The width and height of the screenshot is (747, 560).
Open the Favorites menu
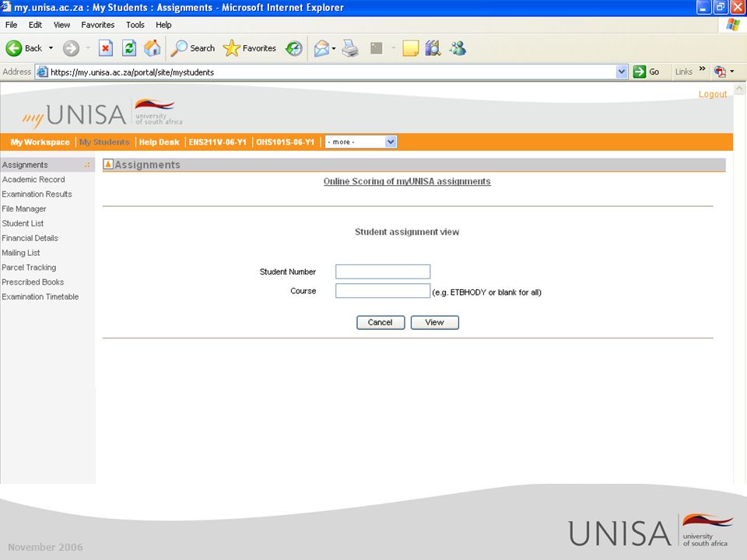pos(98,25)
